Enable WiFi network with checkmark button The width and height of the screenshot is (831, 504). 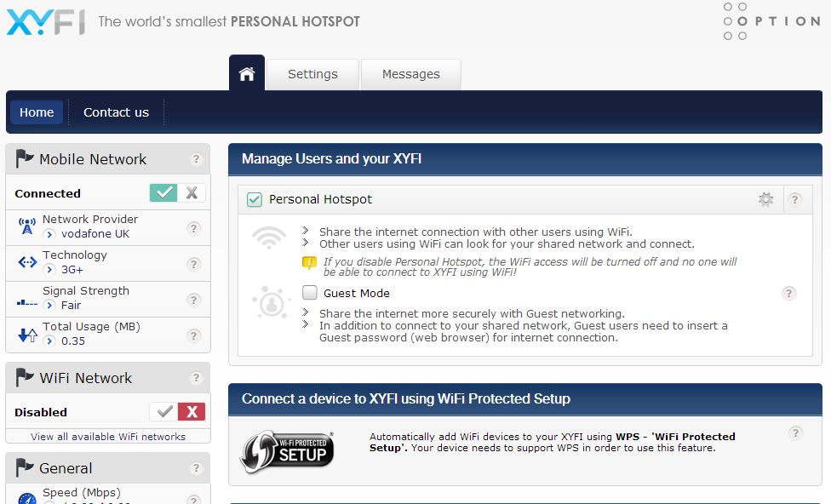pyautogui.click(x=163, y=412)
